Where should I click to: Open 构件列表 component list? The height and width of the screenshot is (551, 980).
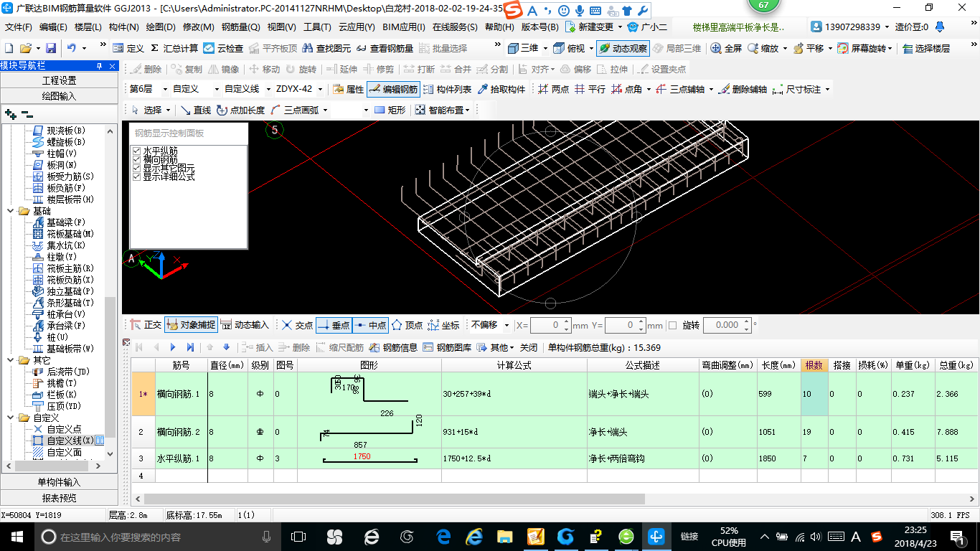coord(447,89)
